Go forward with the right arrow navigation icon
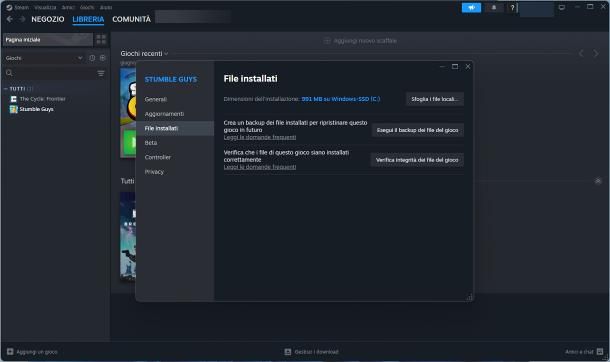610x362 pixels. click(x=22, y=19)
